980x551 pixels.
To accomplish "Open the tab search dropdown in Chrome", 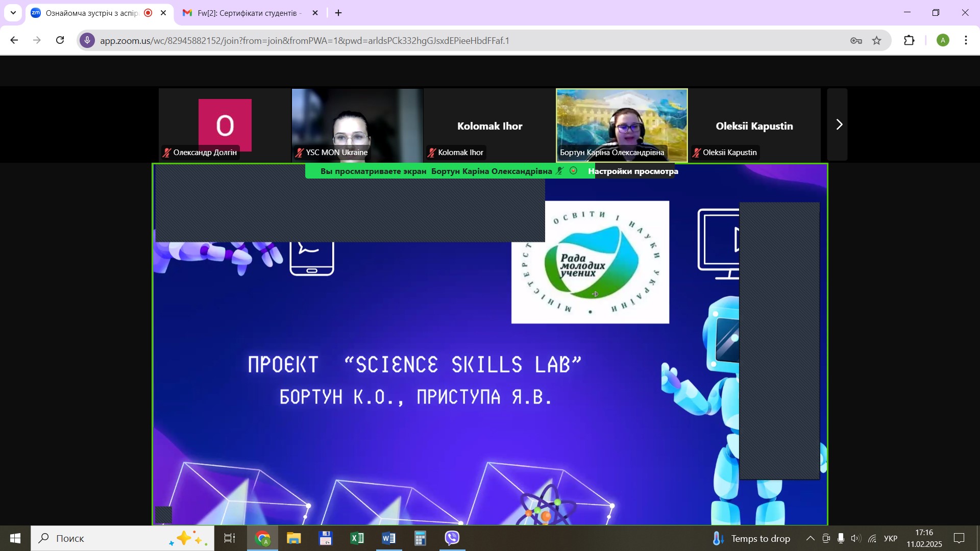I will tap(13, 13).
